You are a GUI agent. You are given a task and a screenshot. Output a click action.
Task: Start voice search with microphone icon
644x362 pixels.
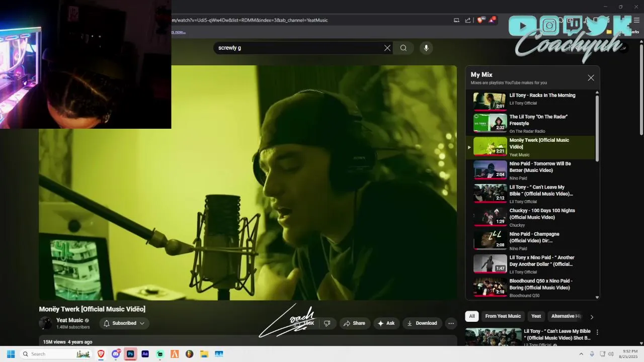coord(426,48)
